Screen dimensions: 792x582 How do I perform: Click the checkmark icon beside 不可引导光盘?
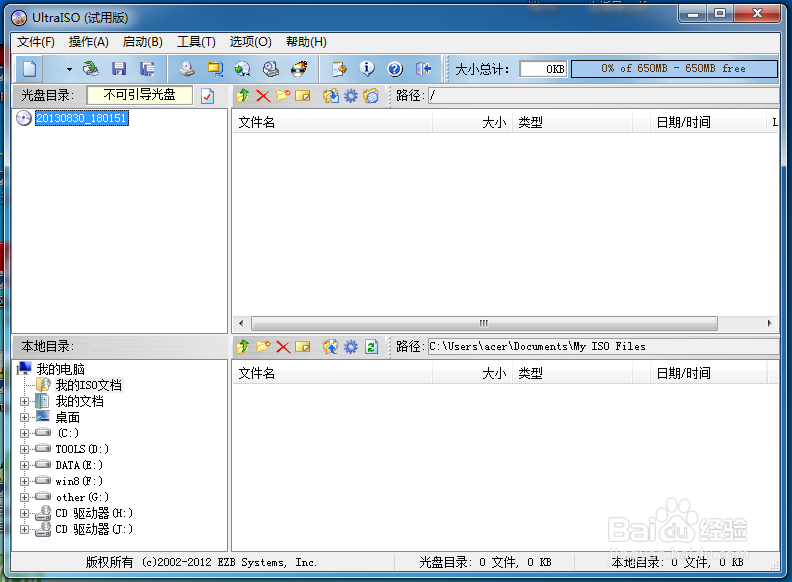point(208,95)
